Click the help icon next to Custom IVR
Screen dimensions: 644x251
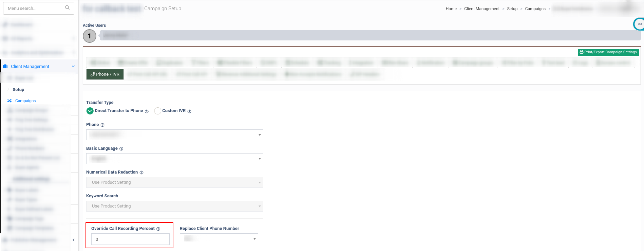tap(189, 111)
